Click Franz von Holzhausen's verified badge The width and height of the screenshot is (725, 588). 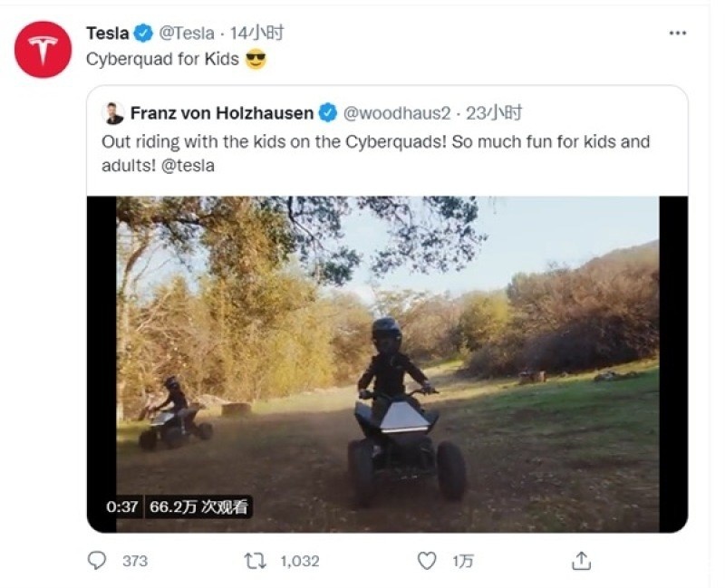[328, 113]
